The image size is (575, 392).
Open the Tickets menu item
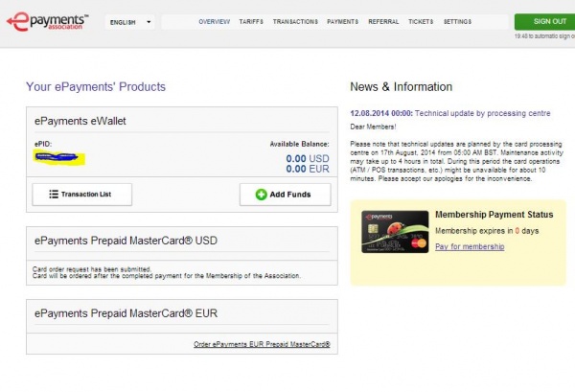421,22
